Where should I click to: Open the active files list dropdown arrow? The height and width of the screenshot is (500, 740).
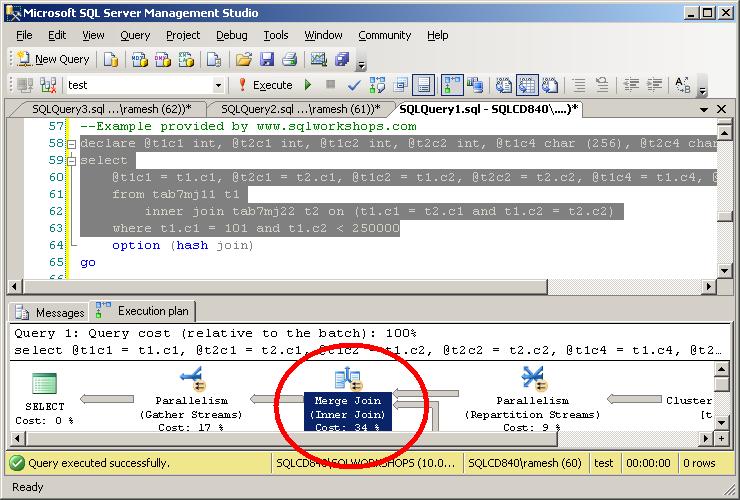coord(704,110)
